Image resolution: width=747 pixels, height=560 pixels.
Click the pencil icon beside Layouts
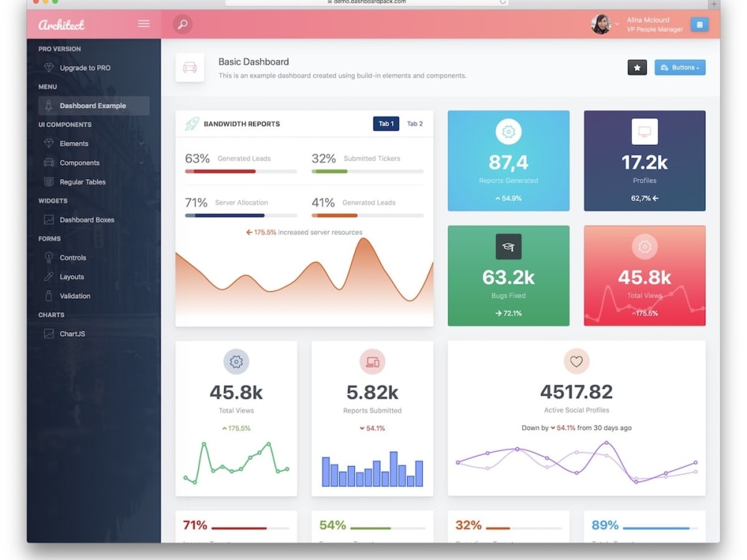tap(49, 277)
